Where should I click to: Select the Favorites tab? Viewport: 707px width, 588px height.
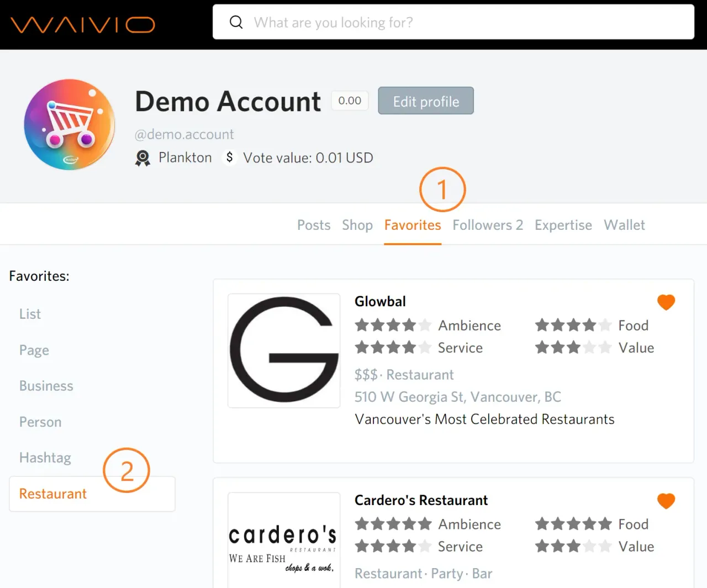(413, 225)
